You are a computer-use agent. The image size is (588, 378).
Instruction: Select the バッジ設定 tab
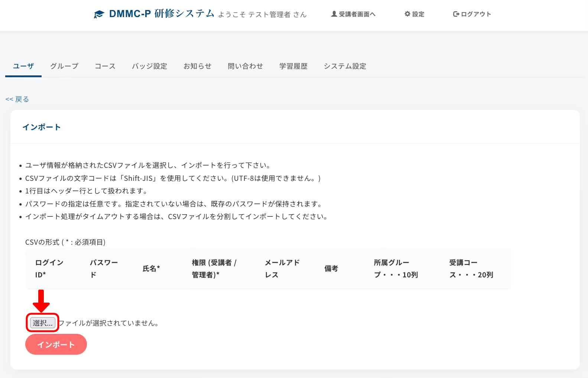tap(149, 66)
